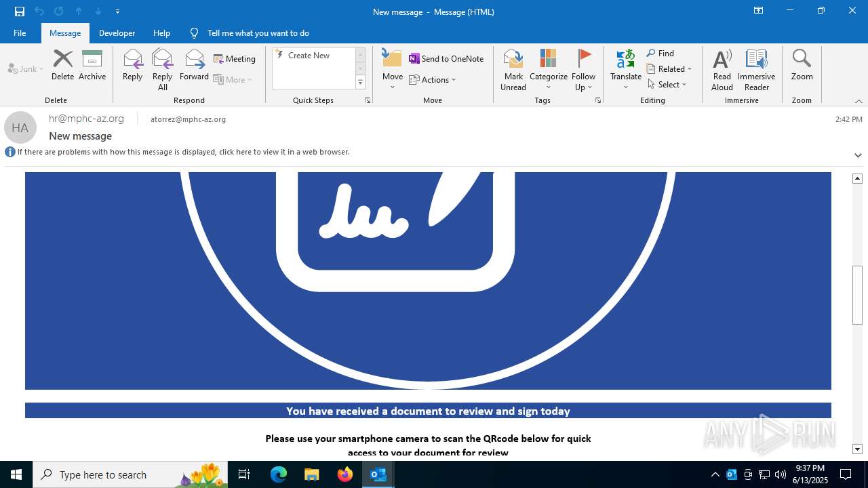868x488 pixels.
Task: Start Read Aloud
Action: tap(722, 70)
